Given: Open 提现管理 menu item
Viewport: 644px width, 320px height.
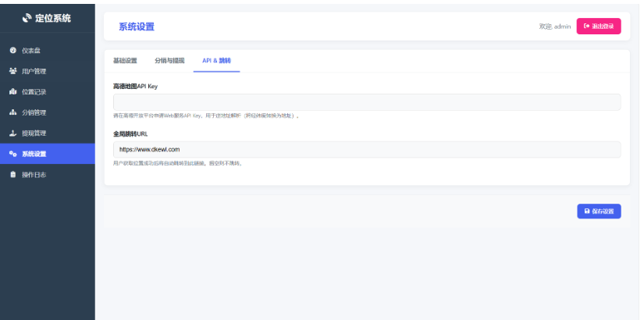Looking at the screenshot, I should (48, 133).
